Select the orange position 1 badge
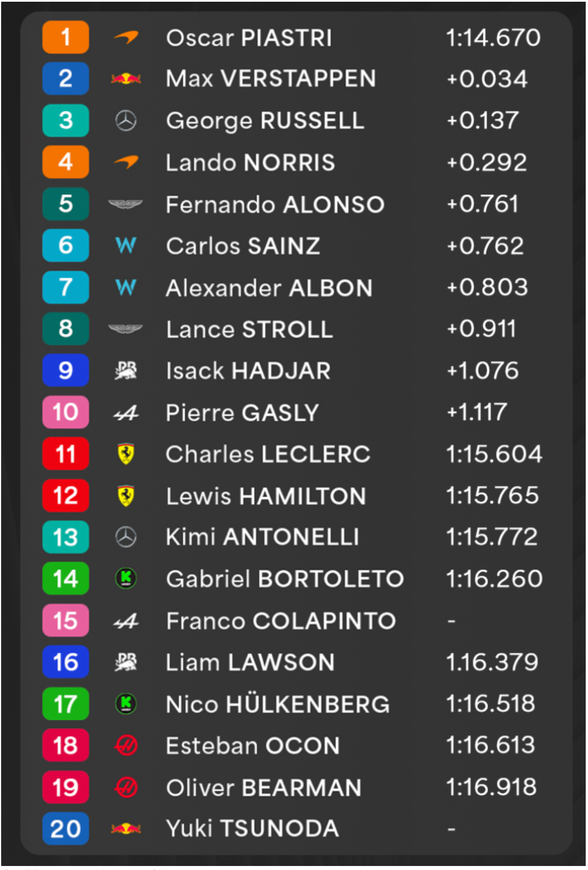This screenshot has height=870, width=588. (66, 37)
